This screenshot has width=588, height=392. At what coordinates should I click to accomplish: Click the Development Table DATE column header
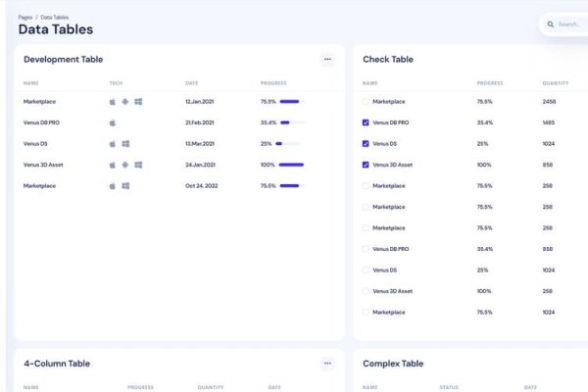pyautogui.click(x=191, y=83)
